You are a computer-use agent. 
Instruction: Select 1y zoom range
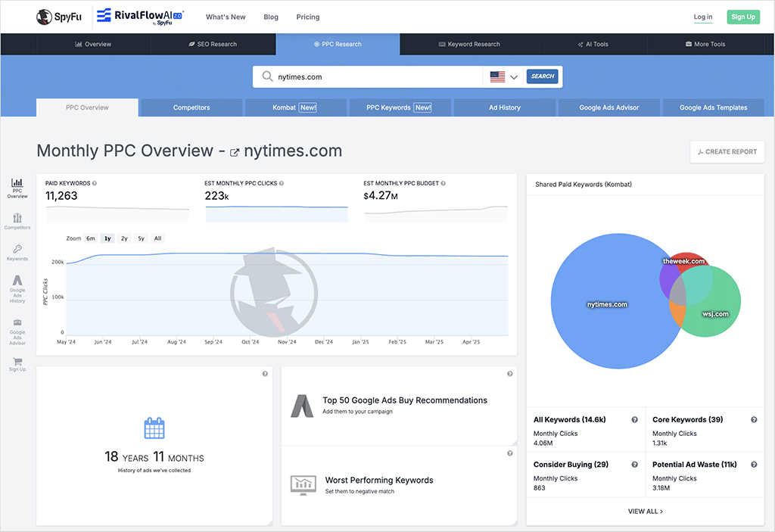click(107, 238)
